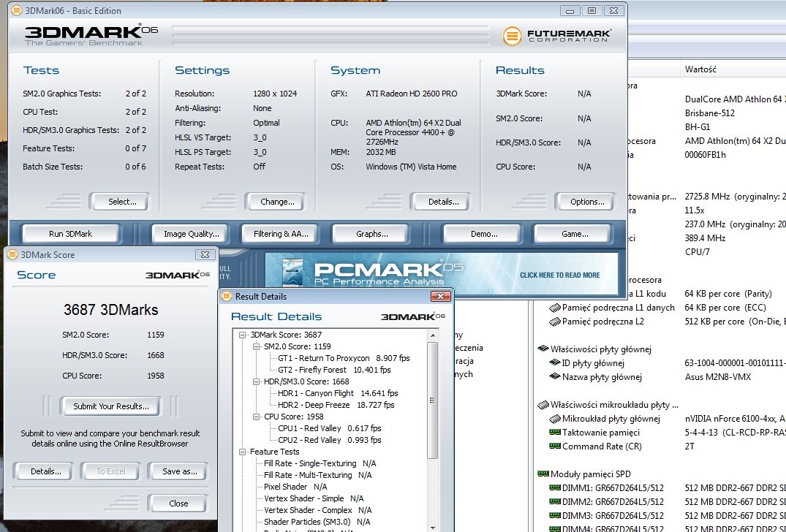Select the Asus M2N8-VMX value
786x532 pixels.
click(718, 376)
